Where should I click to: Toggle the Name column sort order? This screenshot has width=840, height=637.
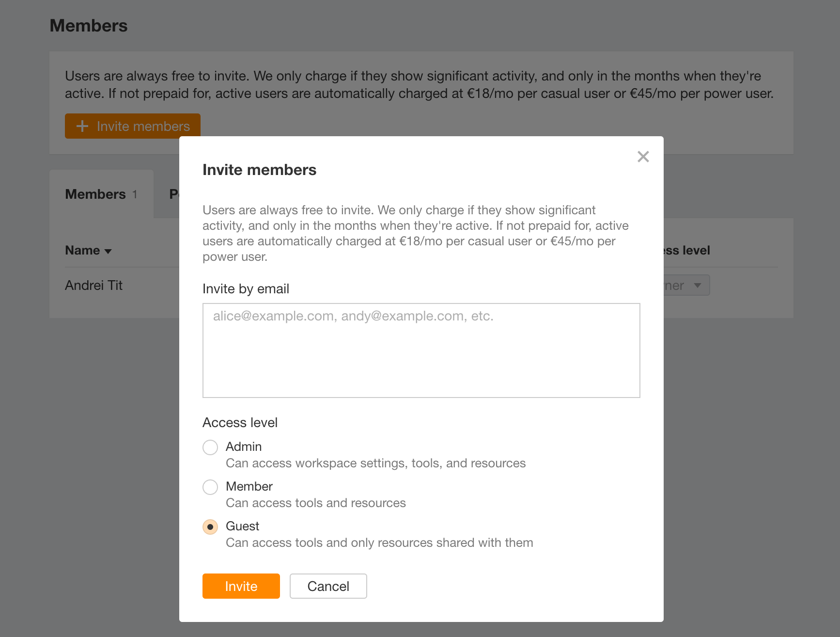point(108,251)
